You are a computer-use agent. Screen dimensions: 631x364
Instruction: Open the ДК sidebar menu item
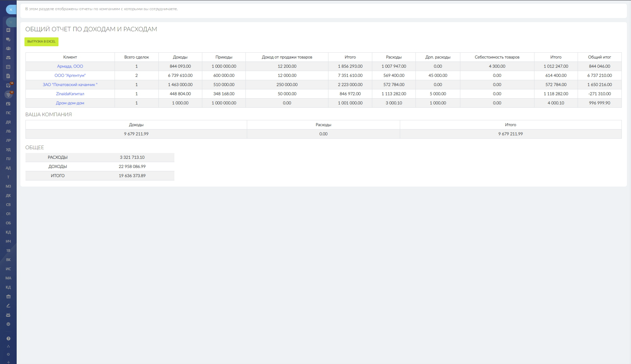coord(8,195)
